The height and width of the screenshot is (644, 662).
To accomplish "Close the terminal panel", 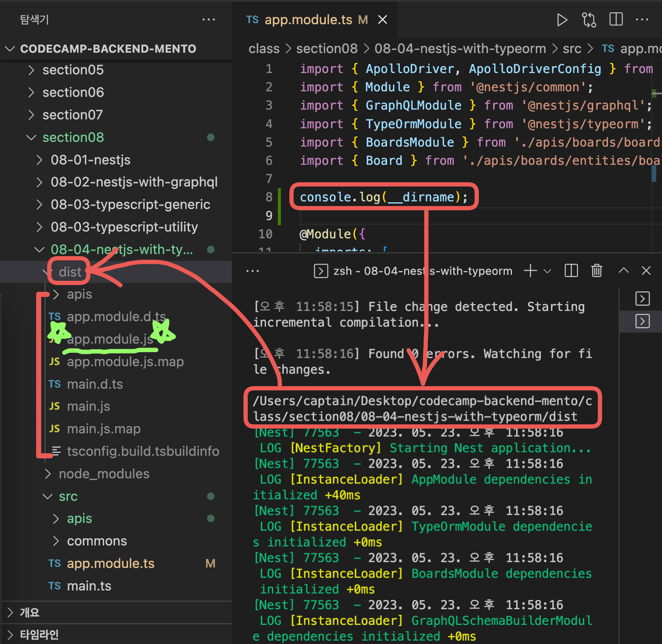I will pos(646,271).
